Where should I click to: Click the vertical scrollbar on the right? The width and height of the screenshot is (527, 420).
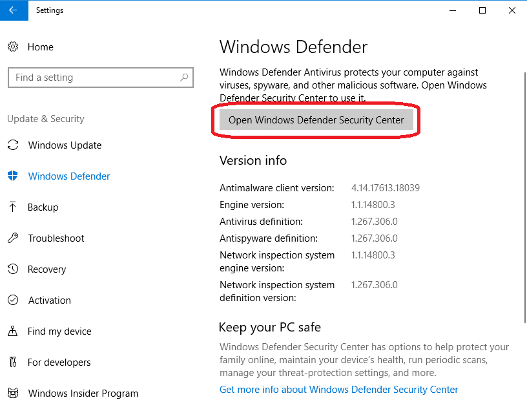[525, 198]
